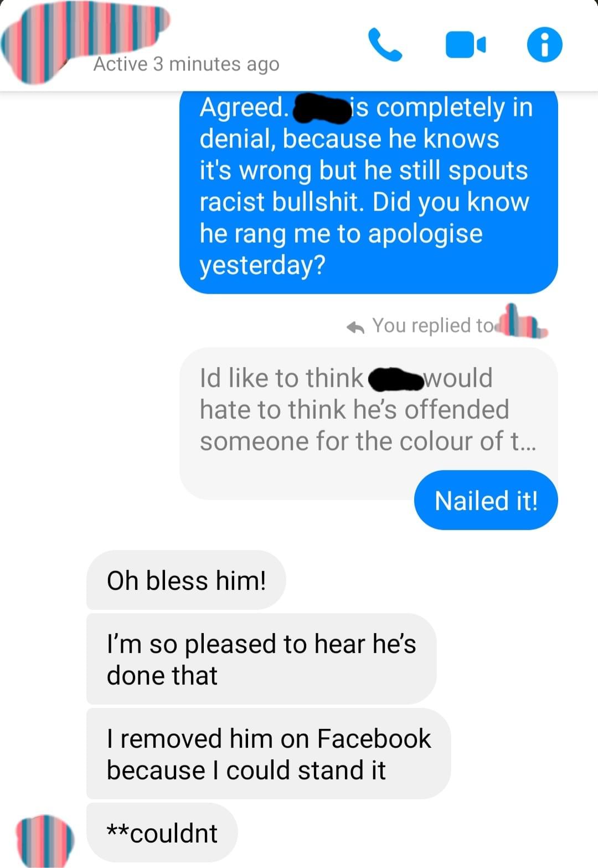This screenshot has height=868, width=598.
Task: Tap the 'You replied to' label
Action: coord(433,326)
